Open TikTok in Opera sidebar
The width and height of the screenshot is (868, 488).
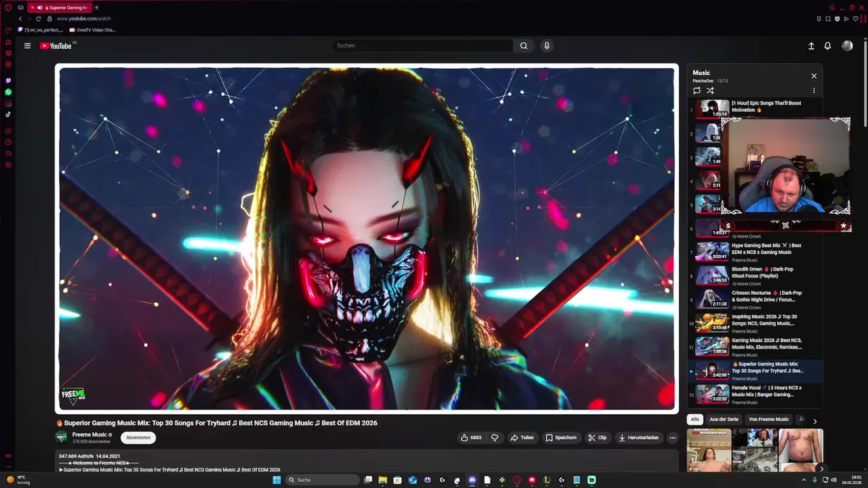coord(8,115)
